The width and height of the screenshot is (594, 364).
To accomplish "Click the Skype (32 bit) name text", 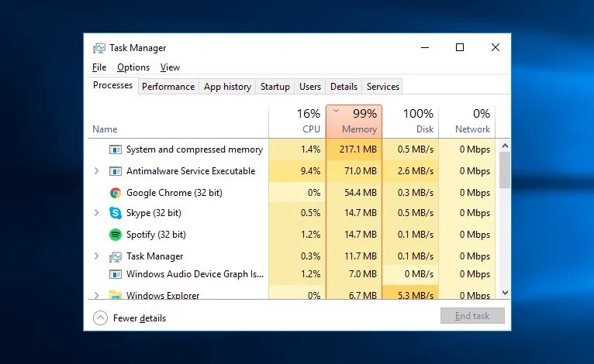I will [x=154, y=213].
